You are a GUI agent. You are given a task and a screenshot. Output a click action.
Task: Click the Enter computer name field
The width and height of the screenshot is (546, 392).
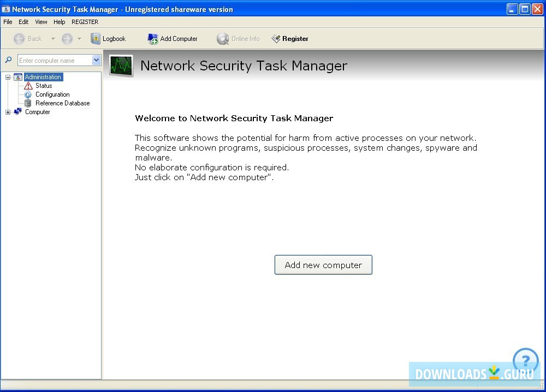(55, 60)
